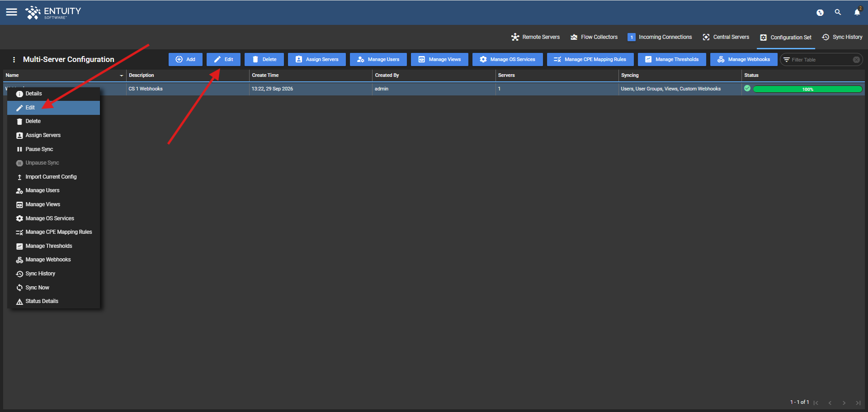The height and width of the screenshot is (412, 868).
Task: Click the 100% sync progress bar
Action: click(807, 89)
